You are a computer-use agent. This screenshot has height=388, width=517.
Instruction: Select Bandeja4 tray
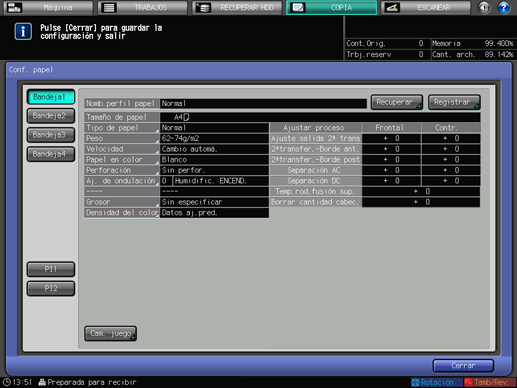51,154
